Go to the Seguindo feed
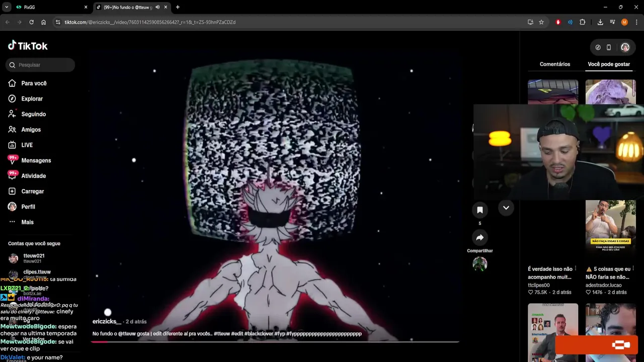 [33, 114]
